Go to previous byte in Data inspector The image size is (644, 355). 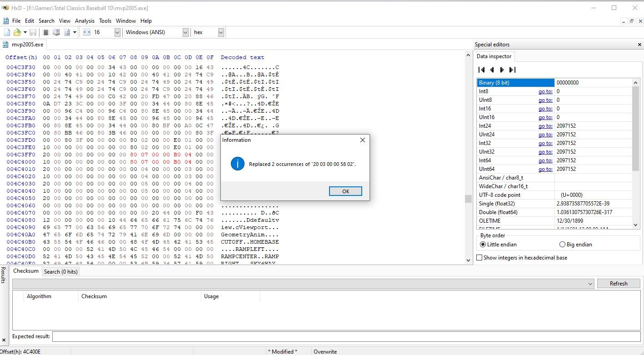coord(492,70)
